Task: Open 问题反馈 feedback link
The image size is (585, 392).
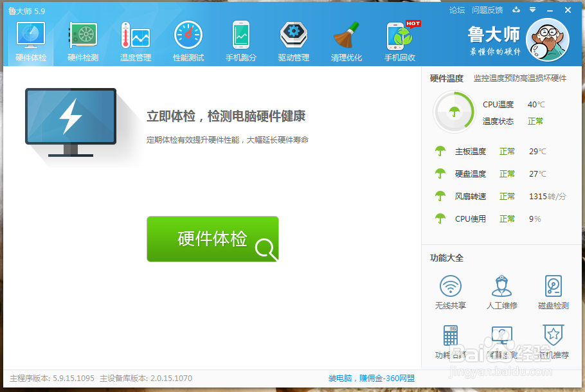Action: coord(487,10)
